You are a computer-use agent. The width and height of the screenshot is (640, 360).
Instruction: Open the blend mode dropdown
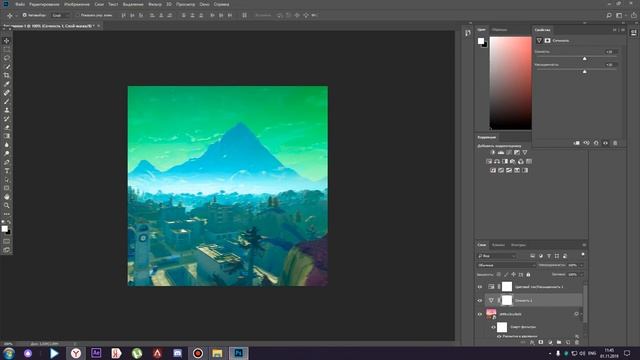(506, 265)
